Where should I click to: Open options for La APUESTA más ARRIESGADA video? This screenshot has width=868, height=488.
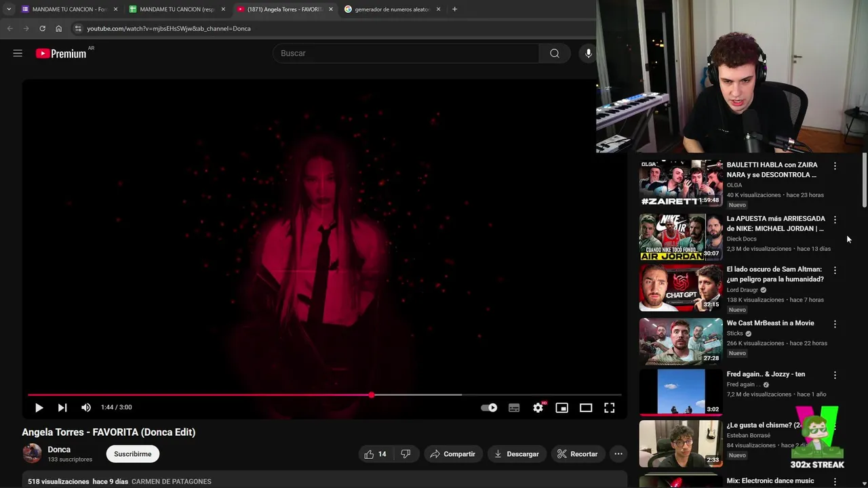click(835, 220)
